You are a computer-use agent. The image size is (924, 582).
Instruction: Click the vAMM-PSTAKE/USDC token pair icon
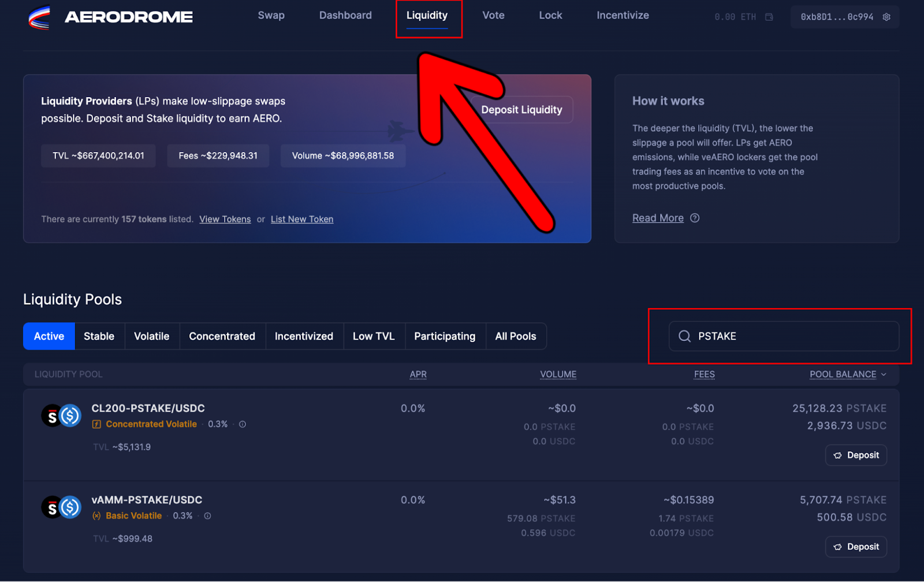(61, 507)
